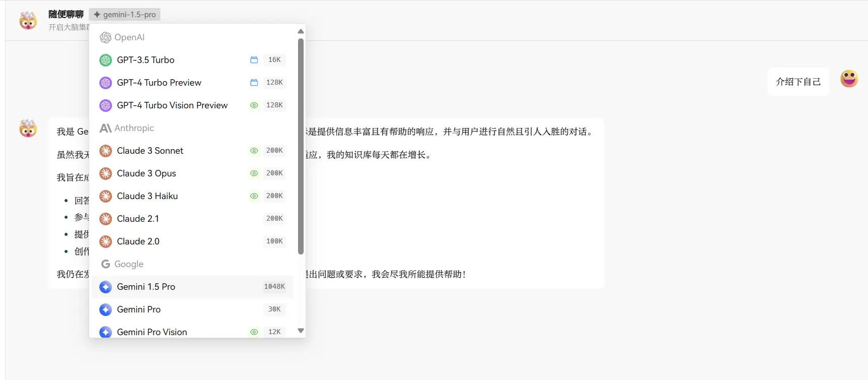This screenshot has width=868, height=380.
Task: Pick Claude 2.0 model
Action: (x=192, y=241)
